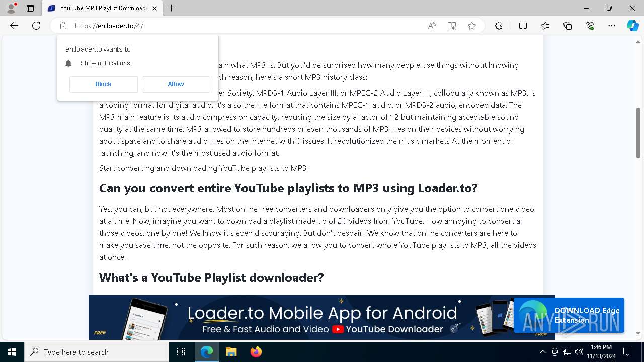This screenshot has width=644, height=362.
Task: Open notification center
Action: [627, 352]
